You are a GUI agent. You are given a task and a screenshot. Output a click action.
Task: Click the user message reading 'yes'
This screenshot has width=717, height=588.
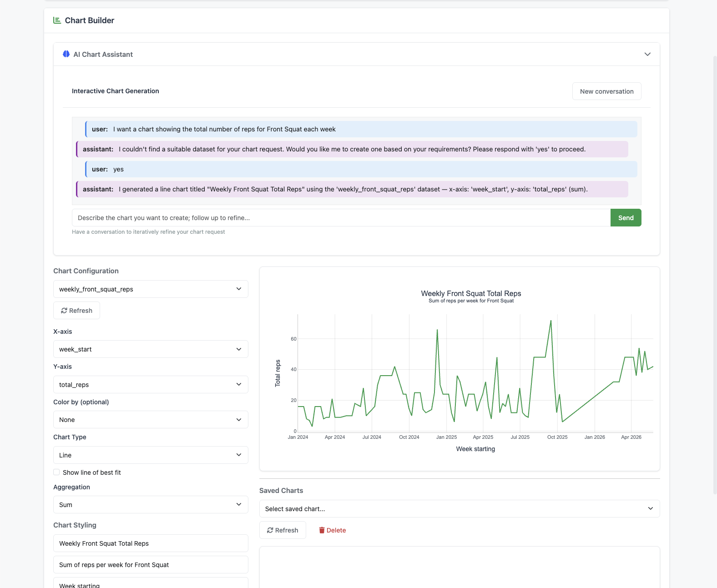(361, 169)
